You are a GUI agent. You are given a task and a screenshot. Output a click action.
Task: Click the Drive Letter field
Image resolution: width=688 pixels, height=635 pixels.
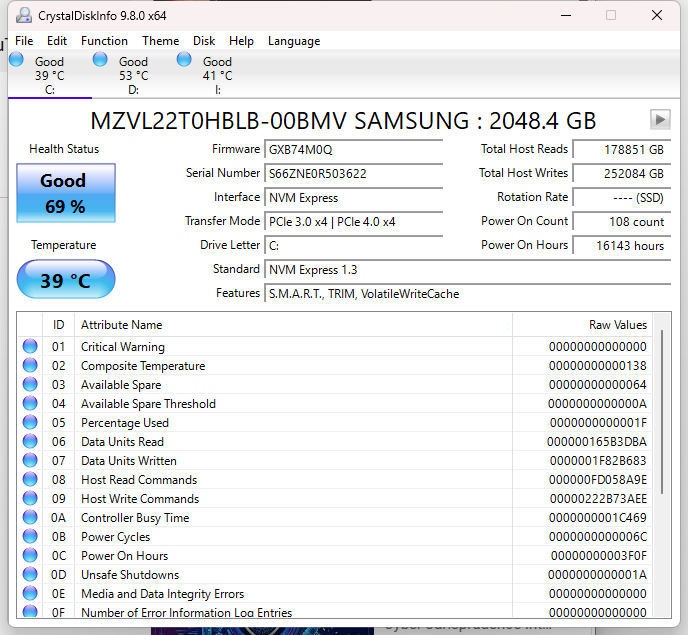coord(354,246)
